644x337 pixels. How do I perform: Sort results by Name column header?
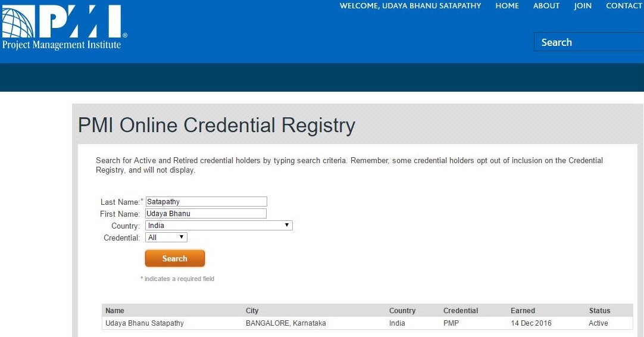[x=115, y=311]
